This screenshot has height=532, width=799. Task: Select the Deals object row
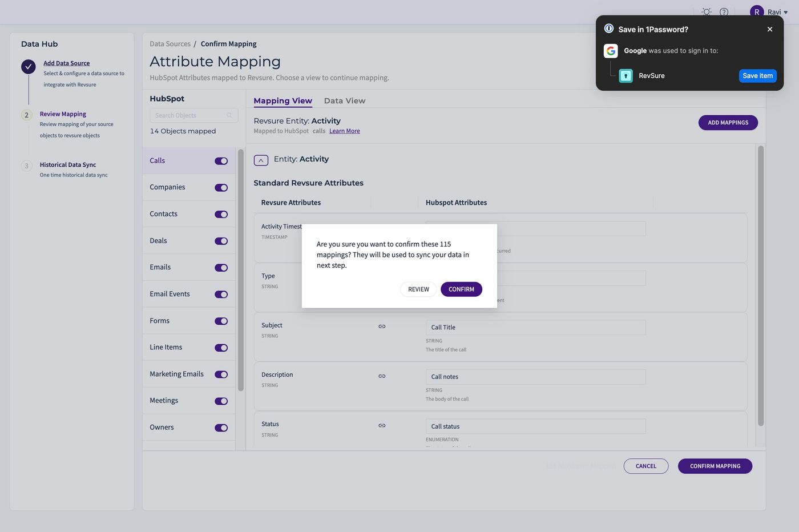[188, 240]
